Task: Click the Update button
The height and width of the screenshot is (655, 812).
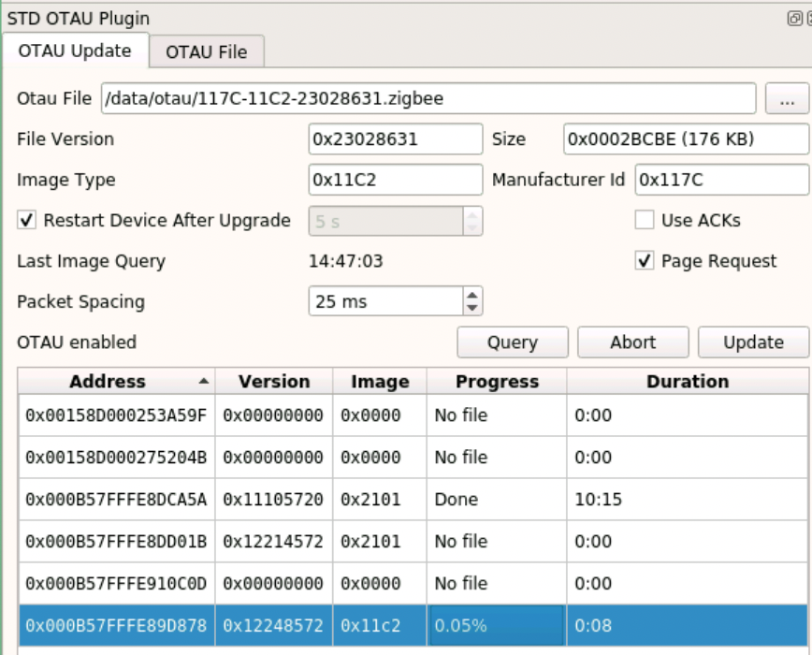Action: (753, 342)
